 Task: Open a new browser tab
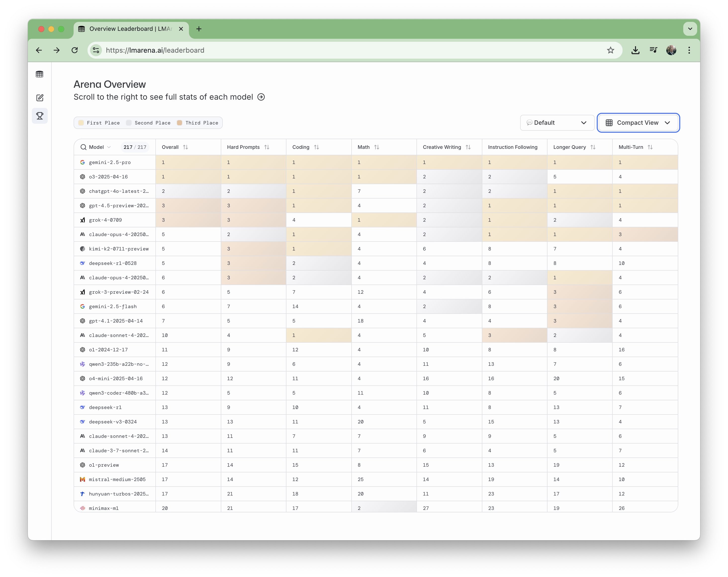(199, 29)
